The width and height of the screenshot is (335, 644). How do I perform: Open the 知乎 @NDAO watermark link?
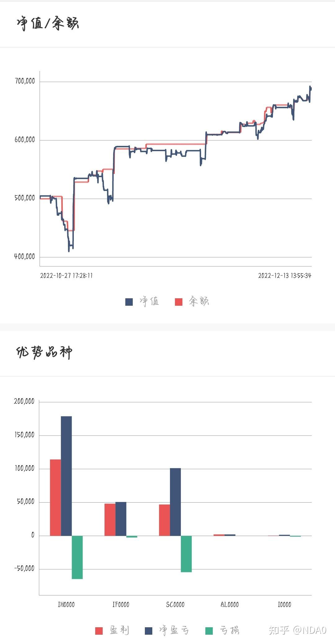click(298, 630)
